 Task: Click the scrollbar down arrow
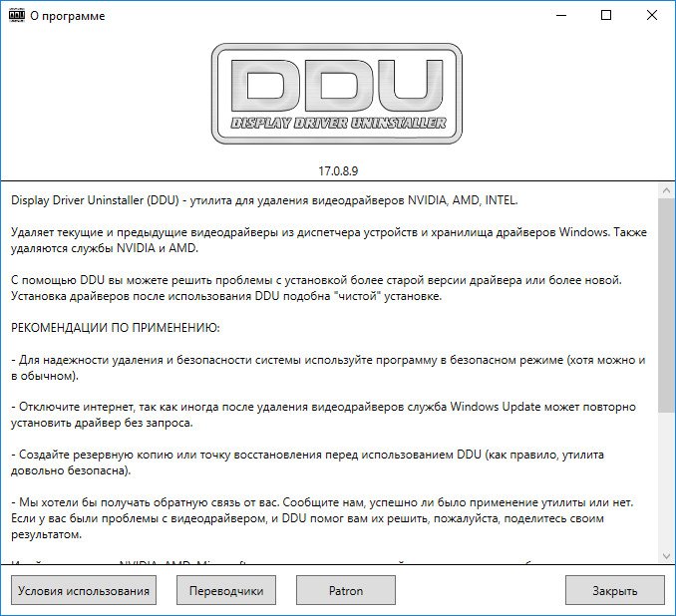666,556
